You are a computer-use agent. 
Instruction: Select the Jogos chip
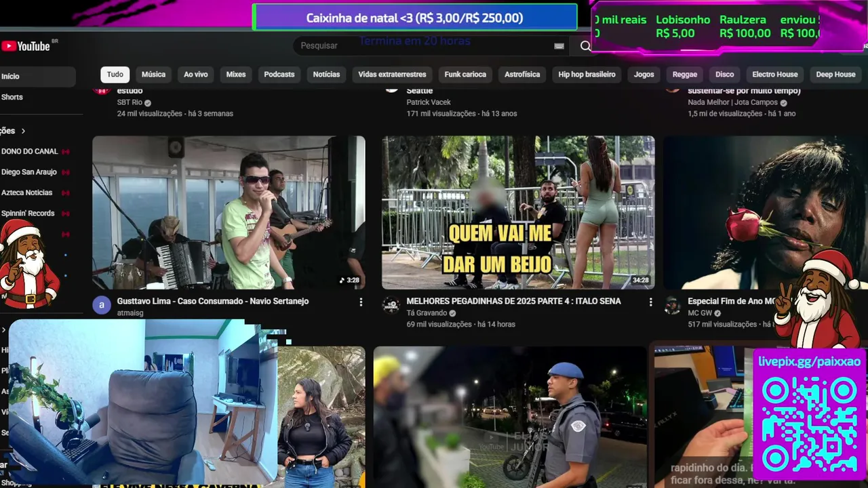click(x=644, y=75)
